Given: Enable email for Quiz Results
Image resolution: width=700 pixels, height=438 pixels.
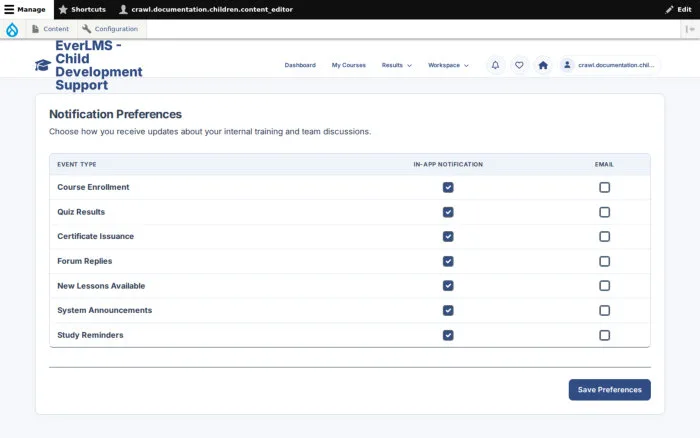Looking at the screenshot, I should (604, 212).
